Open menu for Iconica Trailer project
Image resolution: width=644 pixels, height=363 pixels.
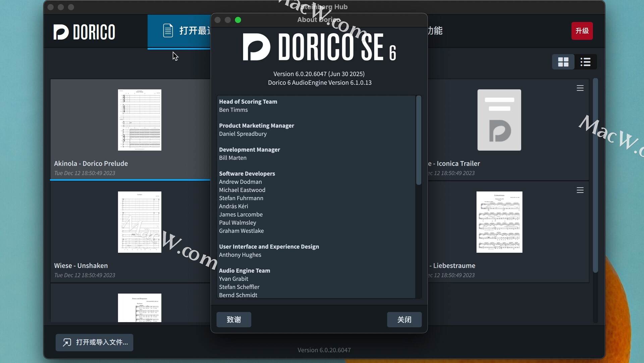pyautogui.click(x=580, y=88)
